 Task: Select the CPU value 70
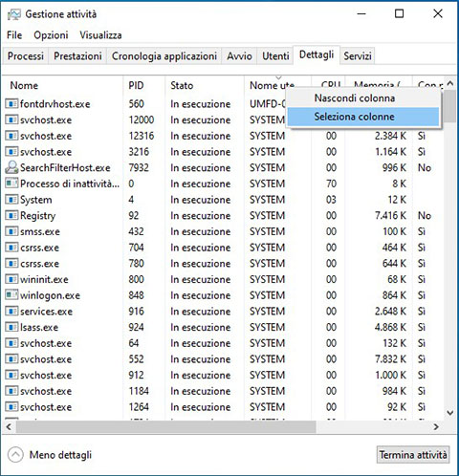[x=331, y=184]
